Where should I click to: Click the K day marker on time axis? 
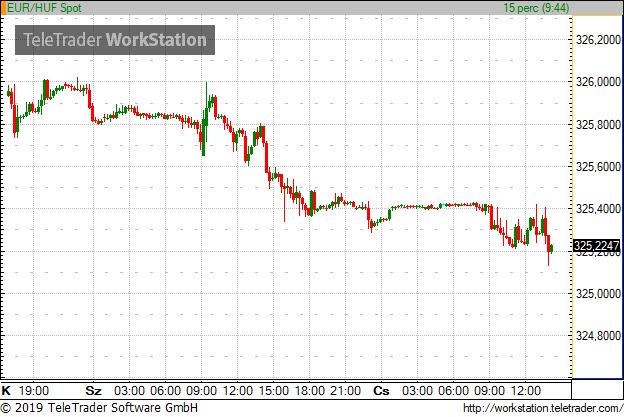point(6,391)
